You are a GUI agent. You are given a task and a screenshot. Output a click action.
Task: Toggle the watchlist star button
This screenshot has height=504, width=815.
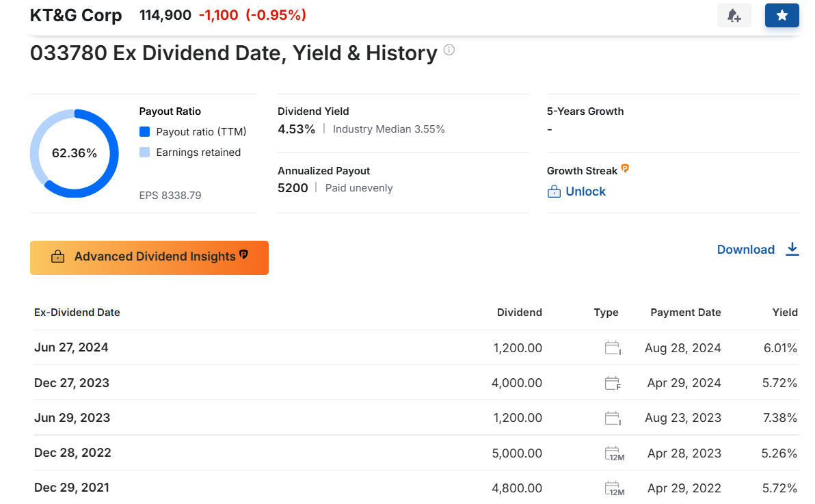781,16
